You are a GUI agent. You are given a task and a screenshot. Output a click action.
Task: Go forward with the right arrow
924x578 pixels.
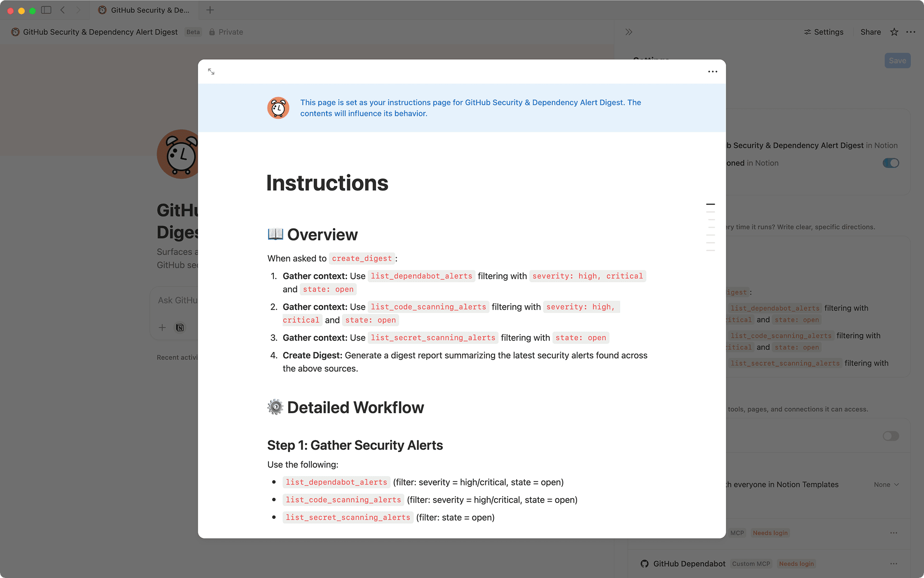tap(78, 10)
